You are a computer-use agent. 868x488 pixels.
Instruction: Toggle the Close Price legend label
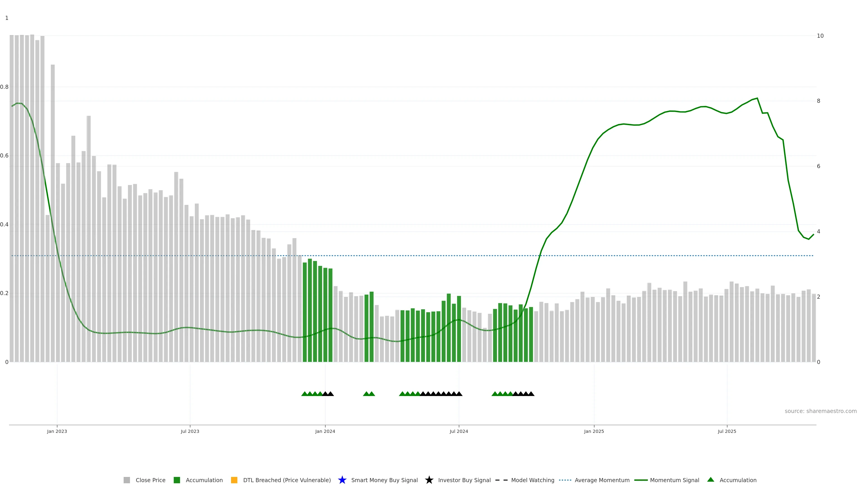[150, 480]
